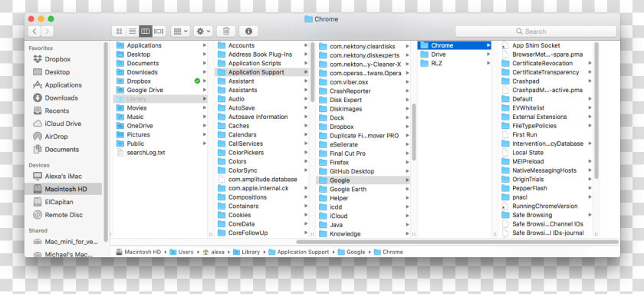
Task: Open the gear Action menu
Action: (203, 31)
